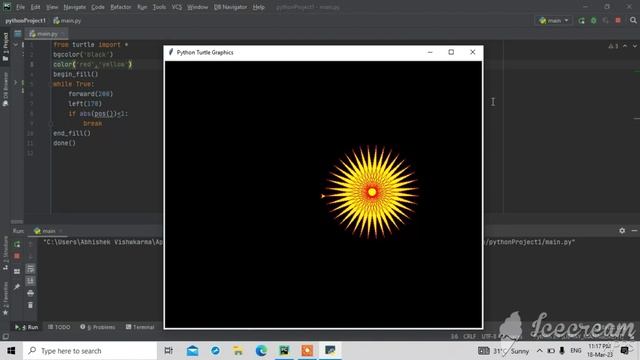The width and height of the screenshot is (640, 360).
Task: Go to next highlighted error arrow
Action: [x=635, y=46]
